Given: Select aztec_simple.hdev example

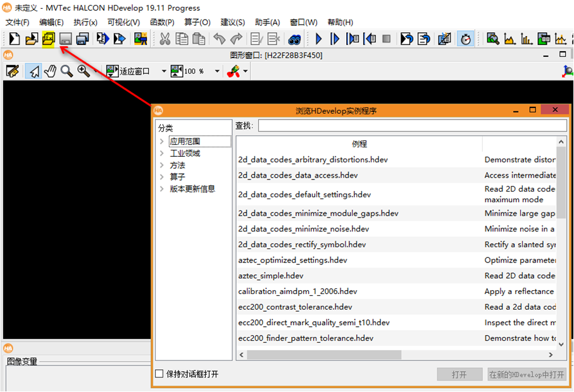Looking at the screenshot, I should tap(270, 276).
